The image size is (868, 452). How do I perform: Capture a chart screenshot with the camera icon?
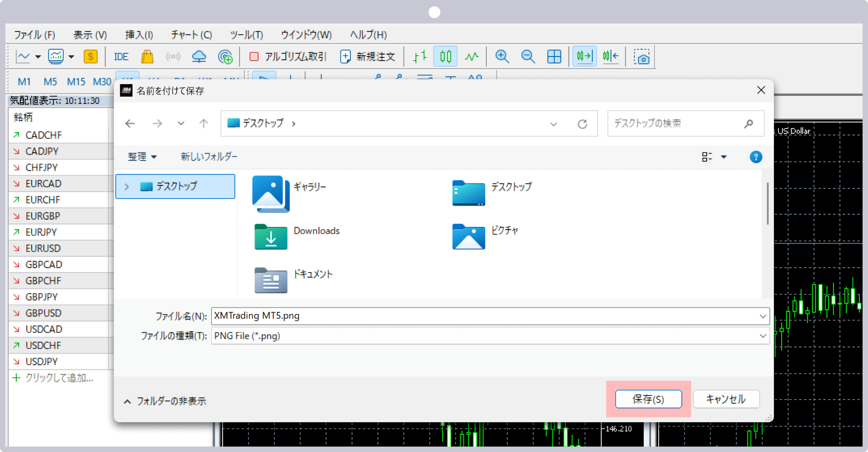[x=642, y=56]
